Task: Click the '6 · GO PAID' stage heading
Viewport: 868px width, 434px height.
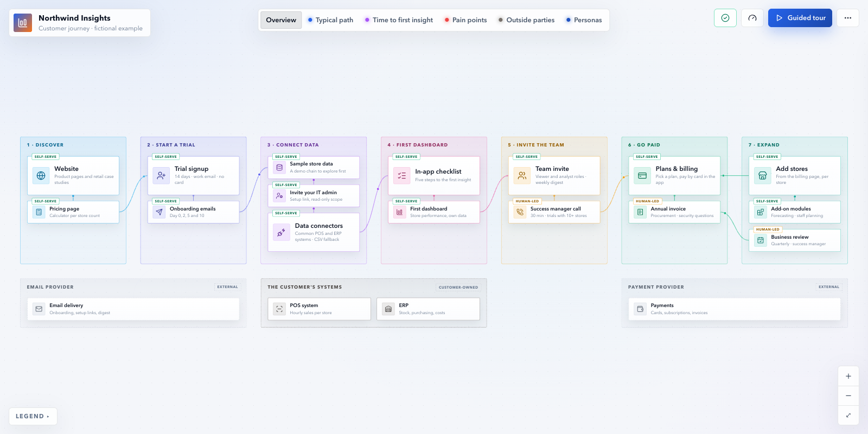Action: tap(644, 145)
